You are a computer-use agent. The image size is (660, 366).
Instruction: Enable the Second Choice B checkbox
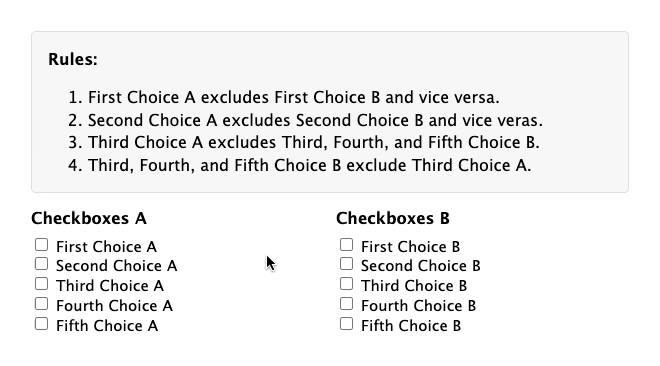346,264
